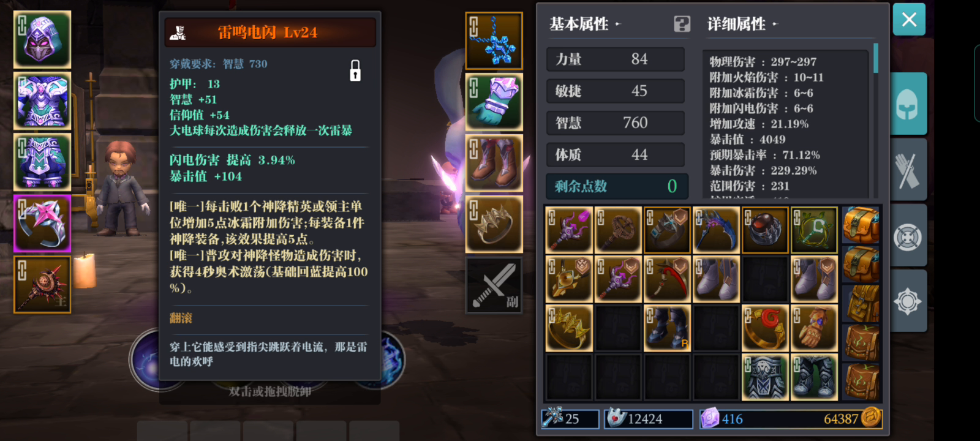Toggle the item lock padlock
The height and width of the screenshot is (441, 980).
point(355,70)
